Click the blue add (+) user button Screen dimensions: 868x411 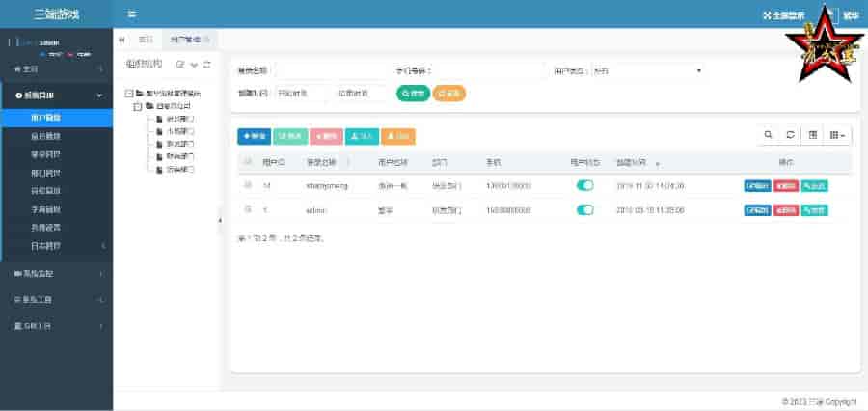pos(254,137)
